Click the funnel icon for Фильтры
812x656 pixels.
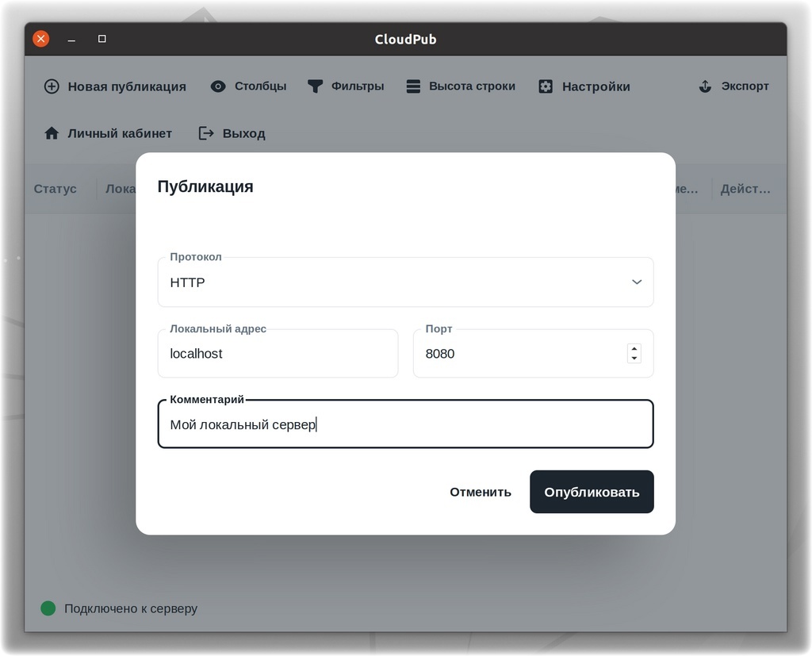[x=315, y=86]
